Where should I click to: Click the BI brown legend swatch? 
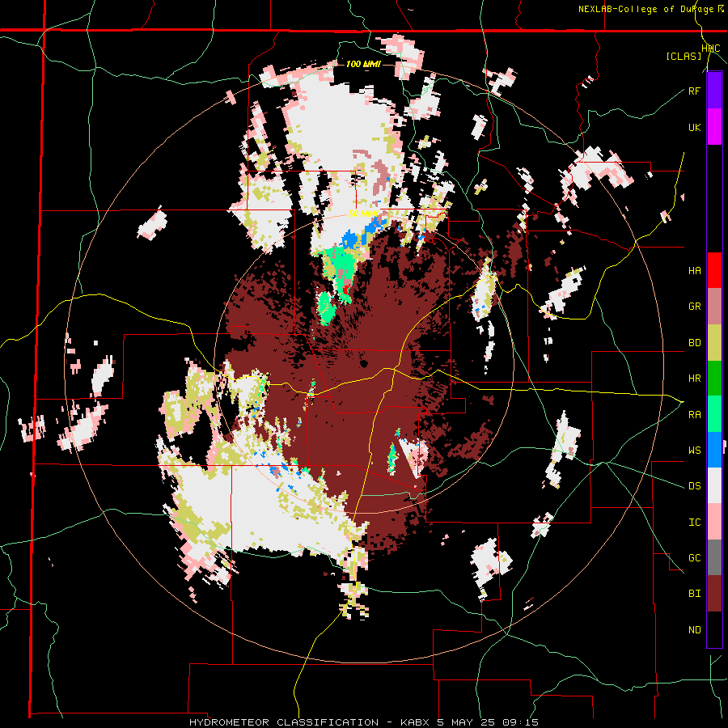point(714,594)
